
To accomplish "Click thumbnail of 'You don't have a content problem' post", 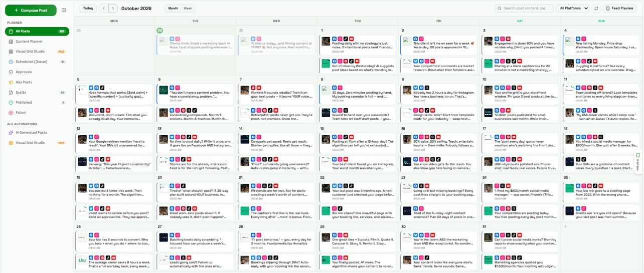I will click(x=164, y=90).
